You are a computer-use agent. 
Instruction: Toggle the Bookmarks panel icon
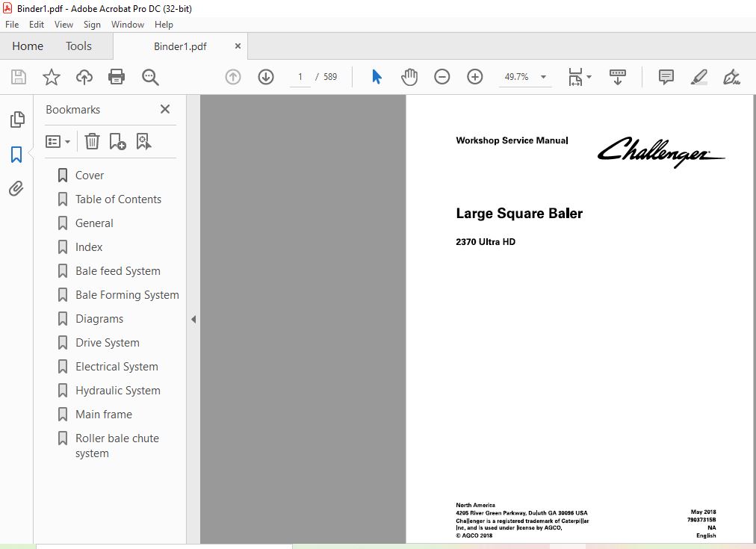click(16, 155)
